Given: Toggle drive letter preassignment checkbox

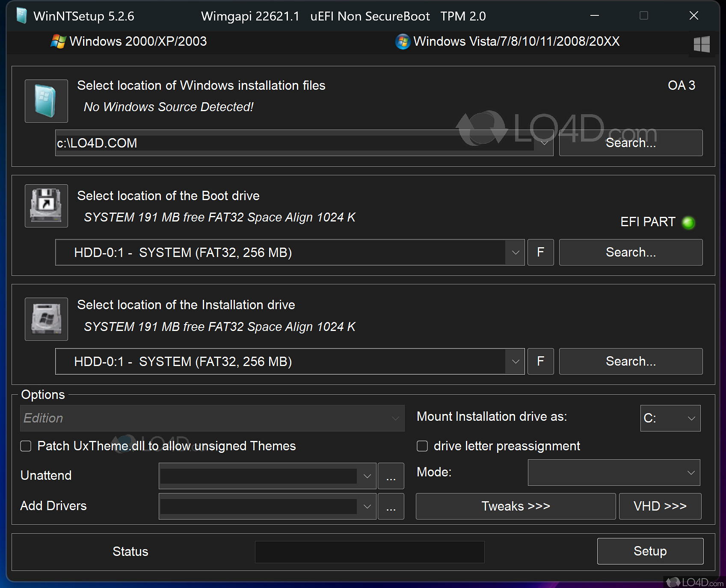Looking at the screenshot, I should 422,446.
